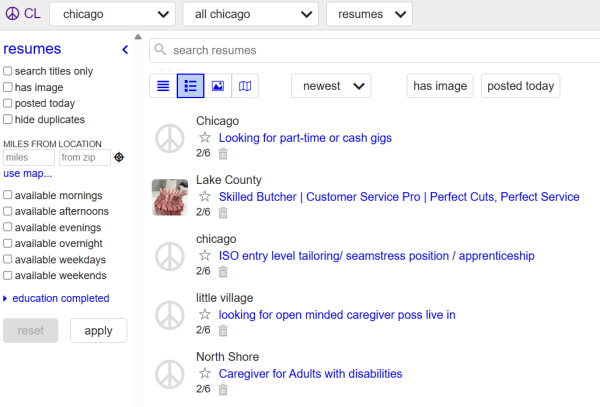Open Craigslist home via the CL peace logo

[23, 14]
